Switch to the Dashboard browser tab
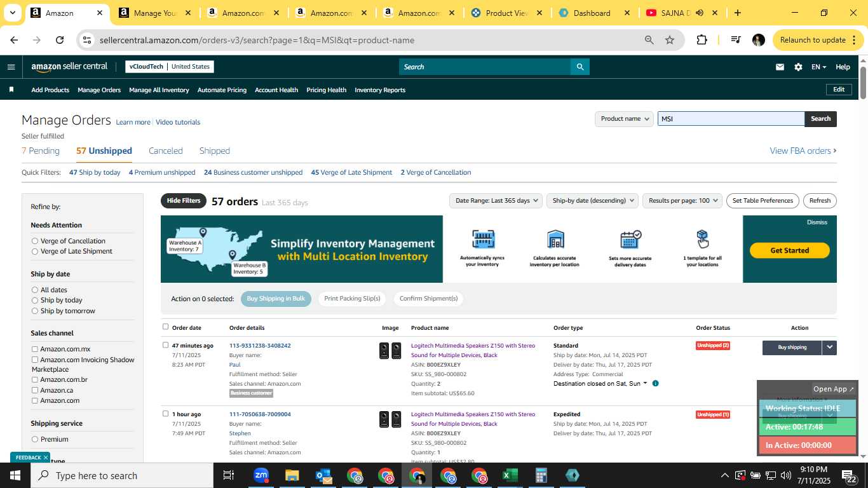Image resolution: width=868 pixels, height=488 pixels. pos(593,13)
